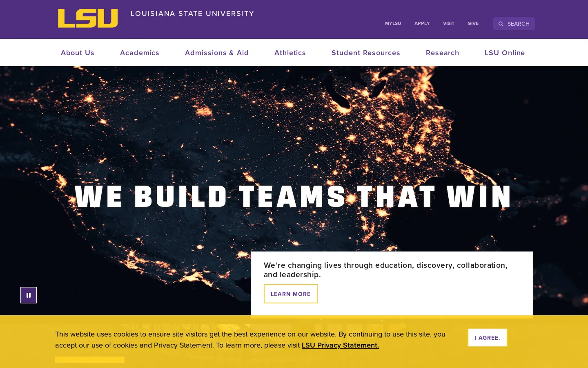Click the LSU logo
This screenshot has height=368, width=588.
point(88,18)
